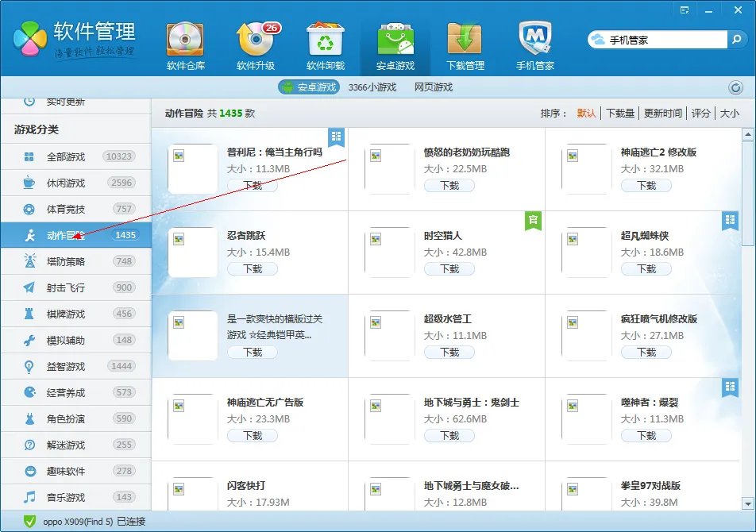Click the 软件管理 clover logo
The image size is (756, 532).
30,39
